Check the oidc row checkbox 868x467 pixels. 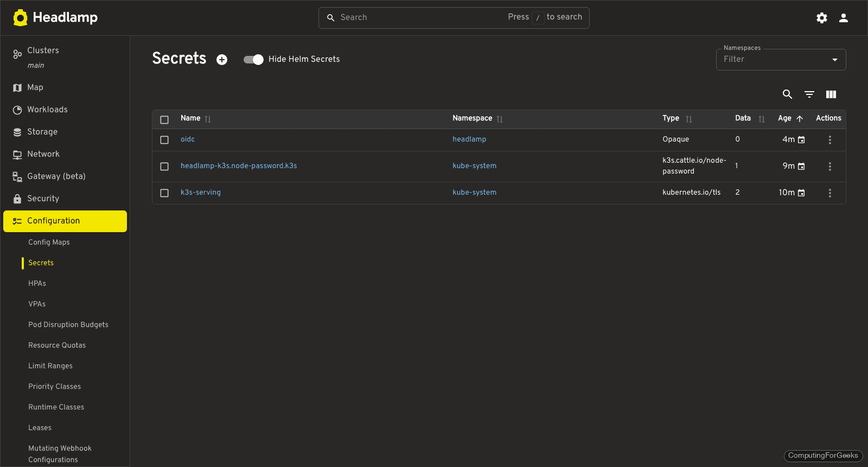(164, 140)
